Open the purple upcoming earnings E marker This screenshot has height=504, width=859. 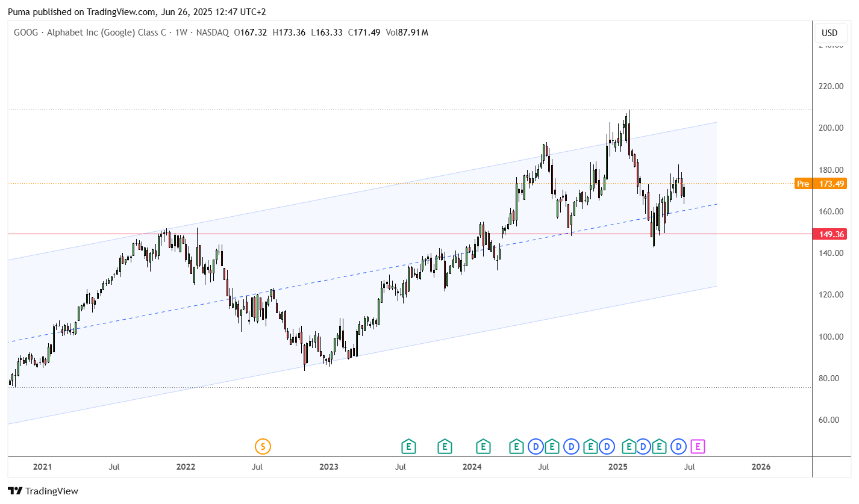[698, 446]
